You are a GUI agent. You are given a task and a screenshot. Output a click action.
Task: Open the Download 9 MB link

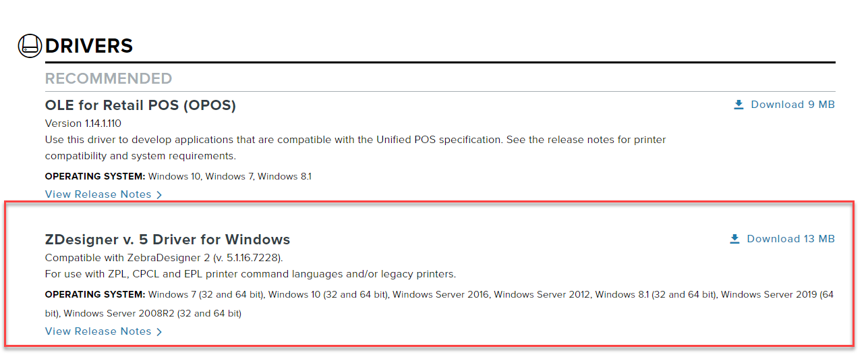pyautogui.click(x=792, y=105)
